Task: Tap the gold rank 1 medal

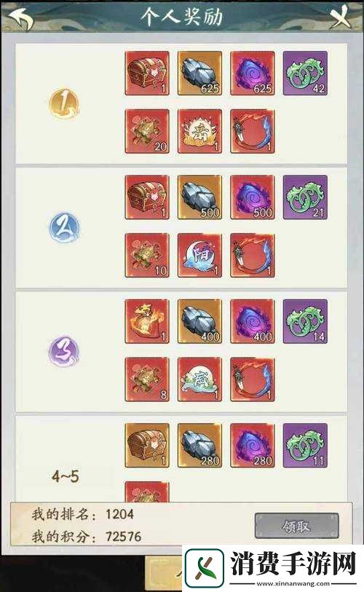Action: tap(64, 103)
